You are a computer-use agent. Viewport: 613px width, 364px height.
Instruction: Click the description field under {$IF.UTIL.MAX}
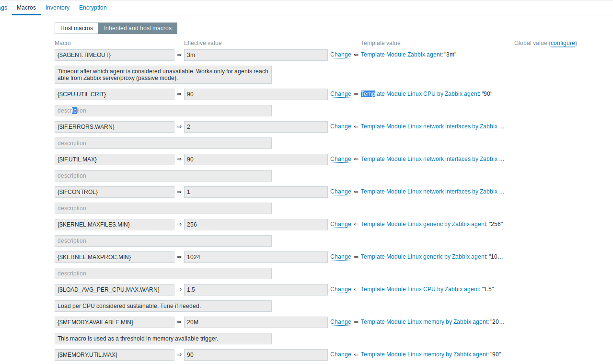(x=163, y=175)
